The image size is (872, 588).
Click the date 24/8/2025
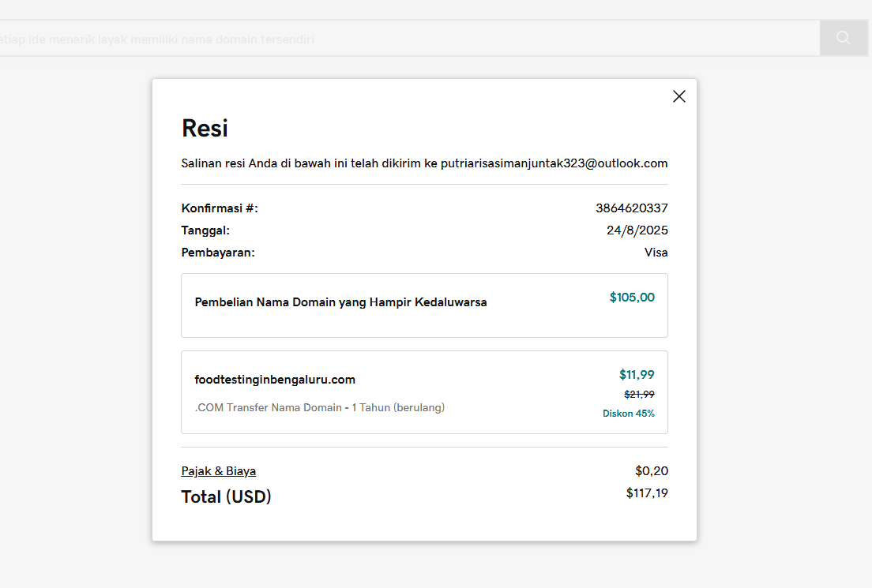[x=637, y=230]
